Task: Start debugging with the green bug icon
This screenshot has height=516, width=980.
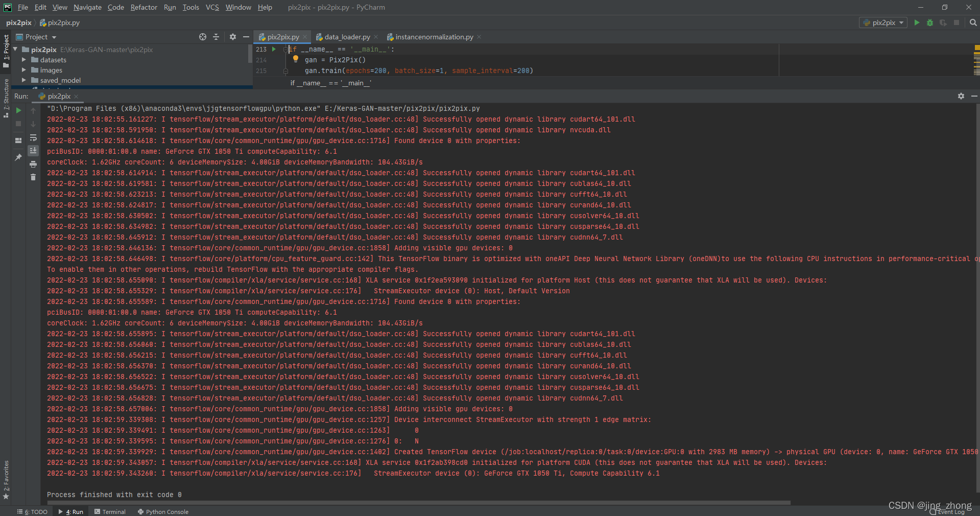Action: coord(930,22)
